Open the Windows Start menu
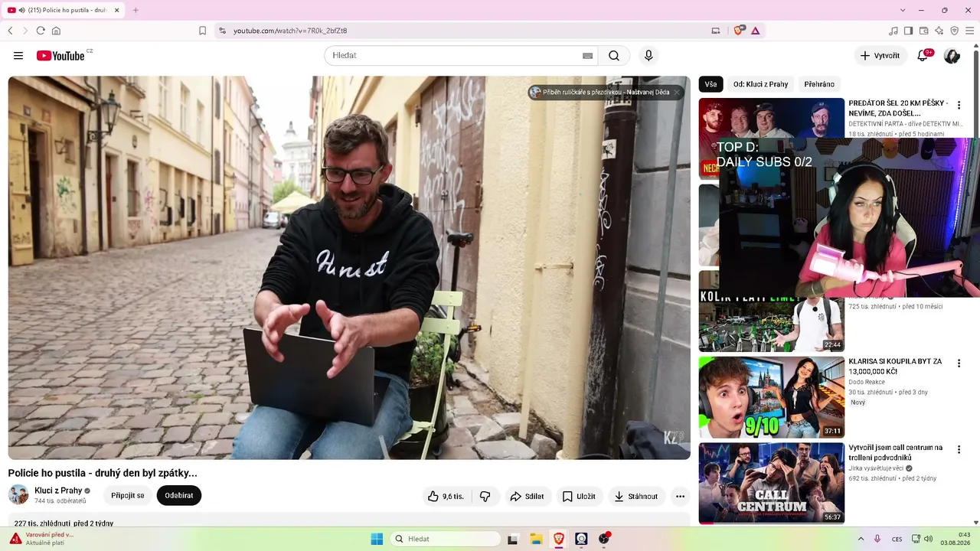980x551 pixels. pos(377,539)
